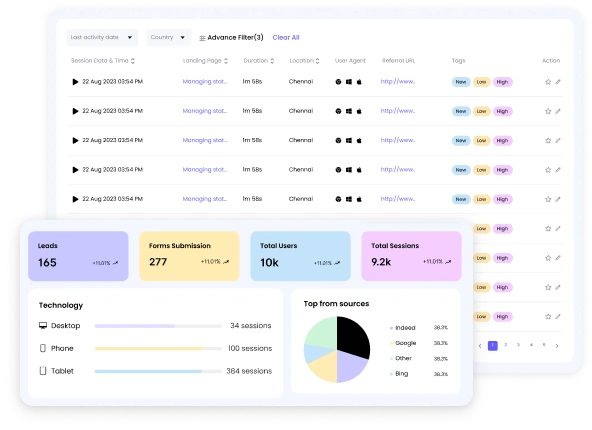The width and height of the screenshot is (592, 430).
Task: Click the Top from sources heading
Action: tap(336, 304)
